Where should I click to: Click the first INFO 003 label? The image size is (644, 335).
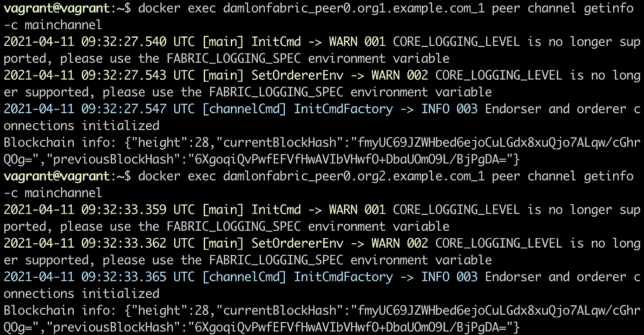coord(449,109)
